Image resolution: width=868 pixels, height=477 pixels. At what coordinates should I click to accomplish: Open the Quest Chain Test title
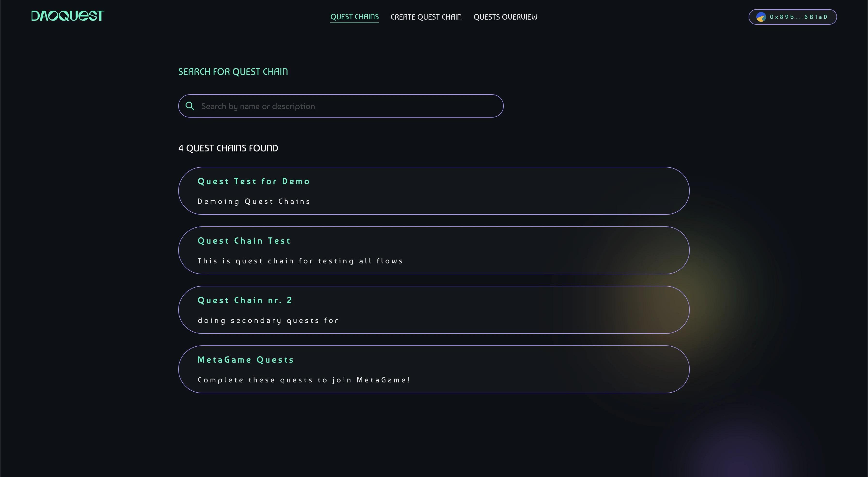coord(244,241)
